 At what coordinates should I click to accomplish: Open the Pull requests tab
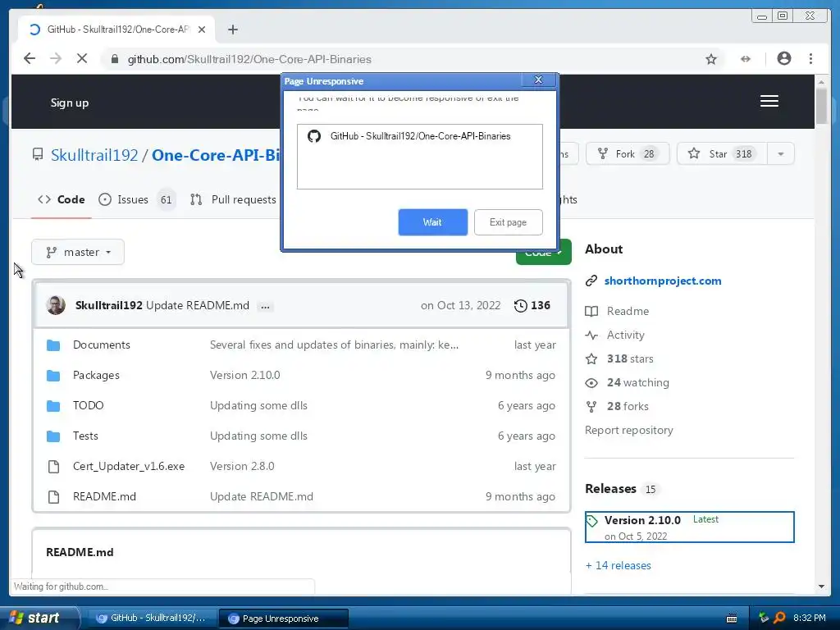pos(234,200)
